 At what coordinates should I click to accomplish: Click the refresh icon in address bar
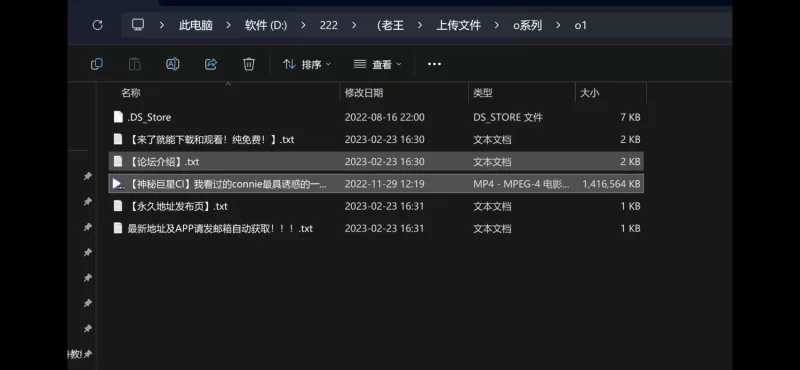point(97,25)
